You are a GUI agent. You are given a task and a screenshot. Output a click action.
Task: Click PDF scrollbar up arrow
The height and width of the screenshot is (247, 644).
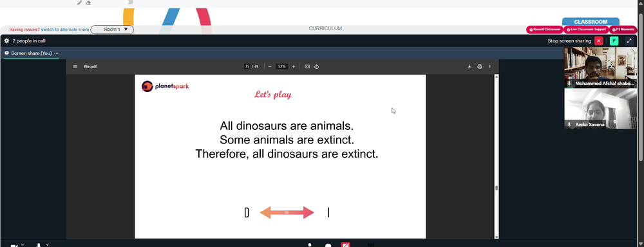click(496, 77)
